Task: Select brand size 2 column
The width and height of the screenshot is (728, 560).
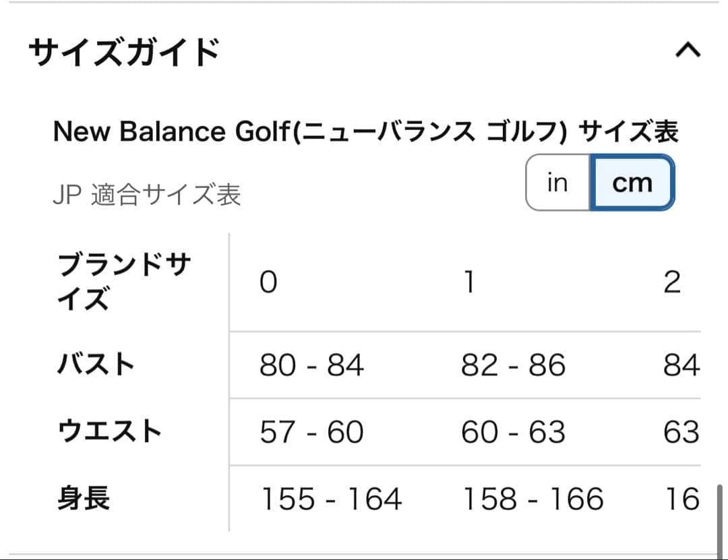Action: coord(672,283)
